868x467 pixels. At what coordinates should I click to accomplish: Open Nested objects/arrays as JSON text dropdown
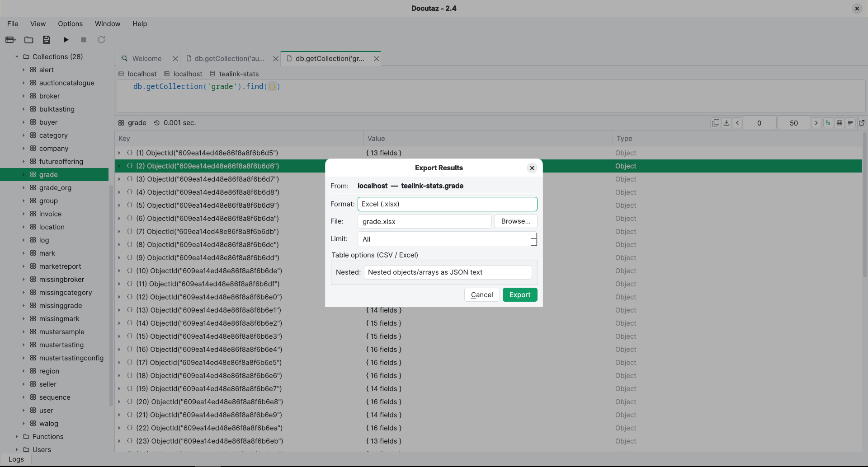(448, 272)
